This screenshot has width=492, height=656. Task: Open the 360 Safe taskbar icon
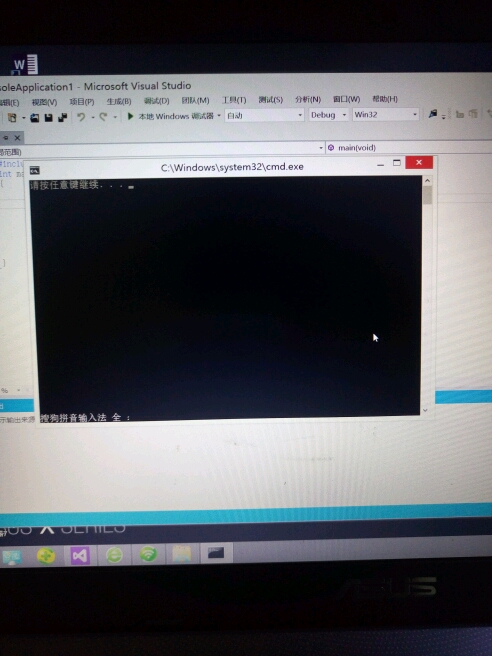(x=46, y=556)
